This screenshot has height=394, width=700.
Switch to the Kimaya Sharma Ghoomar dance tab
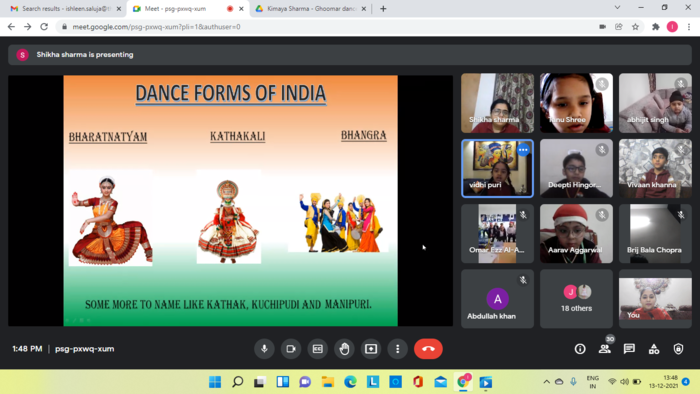tap(311, 8)
